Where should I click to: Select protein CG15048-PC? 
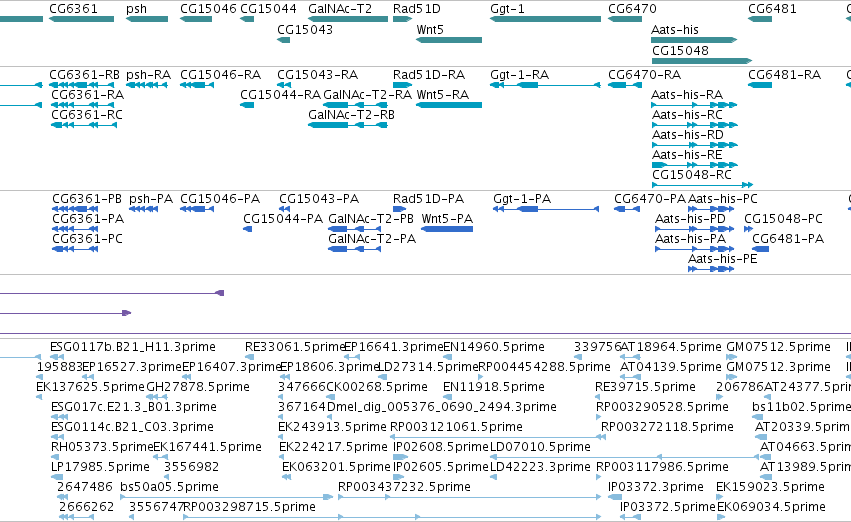[x=783, y=219]
